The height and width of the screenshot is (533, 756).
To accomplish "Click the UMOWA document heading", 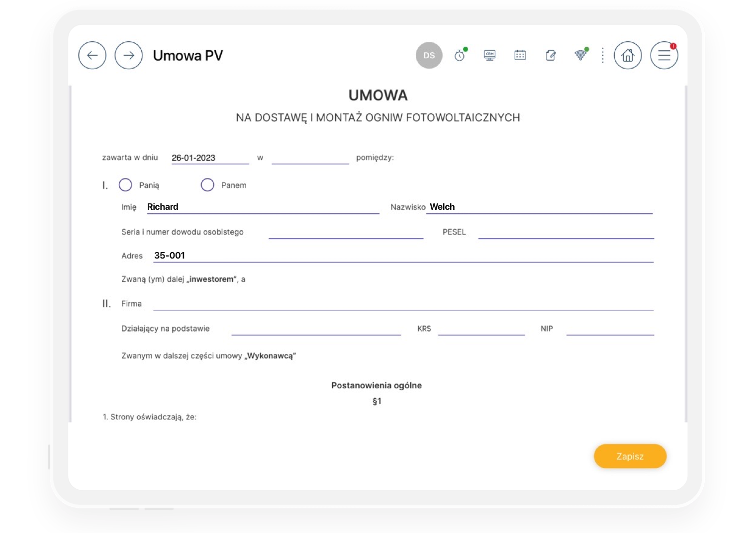I will [378, 95].
